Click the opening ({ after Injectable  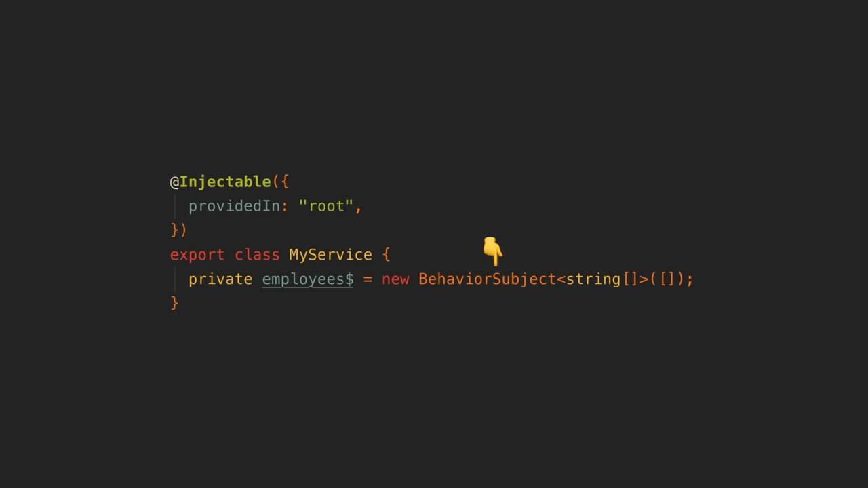coord(281,182)
